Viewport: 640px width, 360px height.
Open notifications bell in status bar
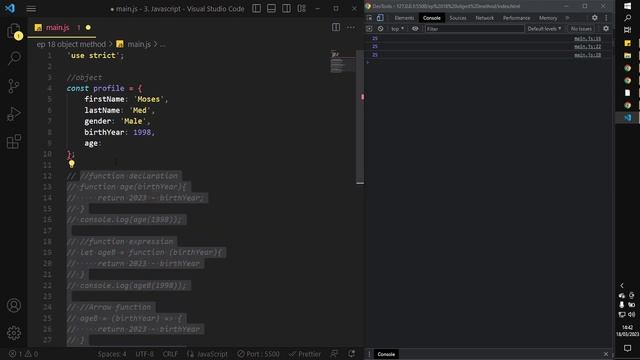tap(351, 354)
